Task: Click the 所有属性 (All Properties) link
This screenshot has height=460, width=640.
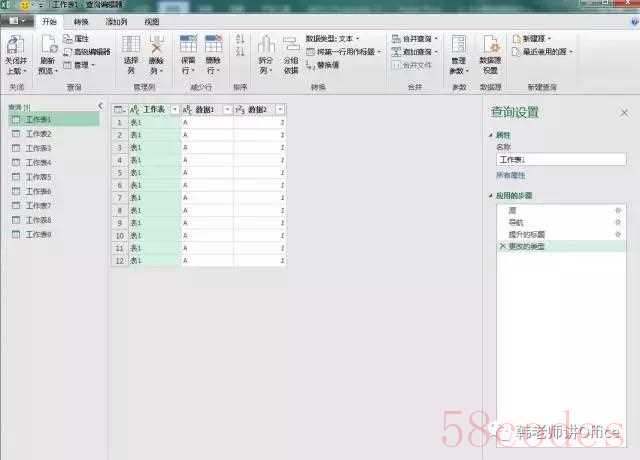Action: pyautogui.click(x=510, y=174)
